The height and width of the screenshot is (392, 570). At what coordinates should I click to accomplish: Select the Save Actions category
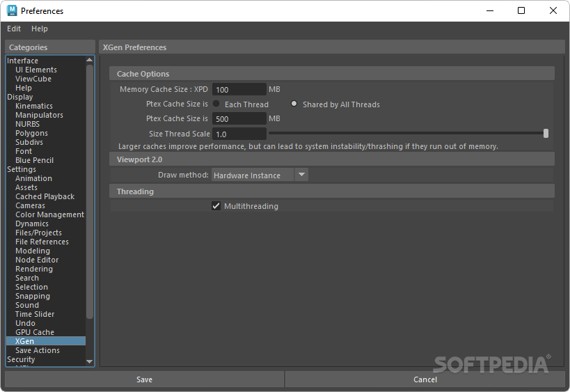[x=38, y=350]
